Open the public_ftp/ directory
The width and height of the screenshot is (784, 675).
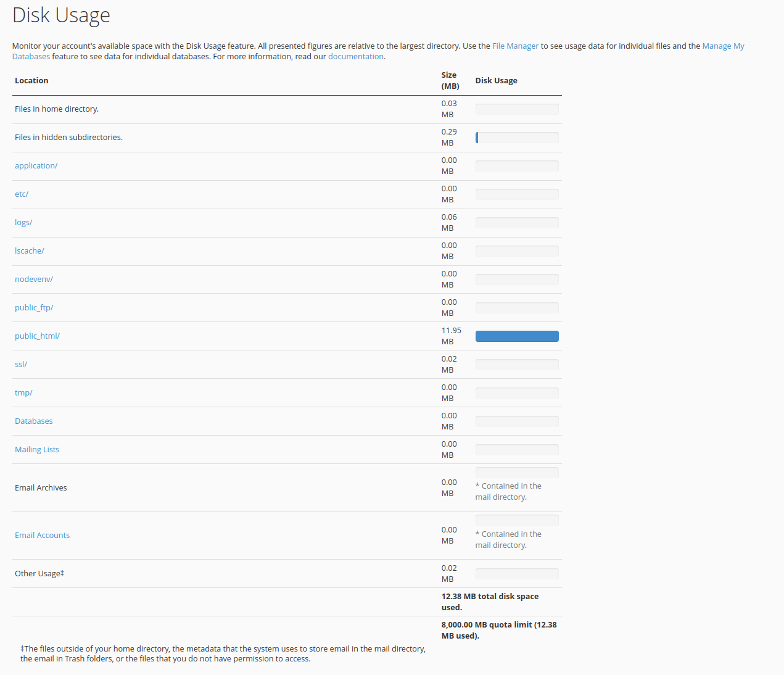point(34,308)
